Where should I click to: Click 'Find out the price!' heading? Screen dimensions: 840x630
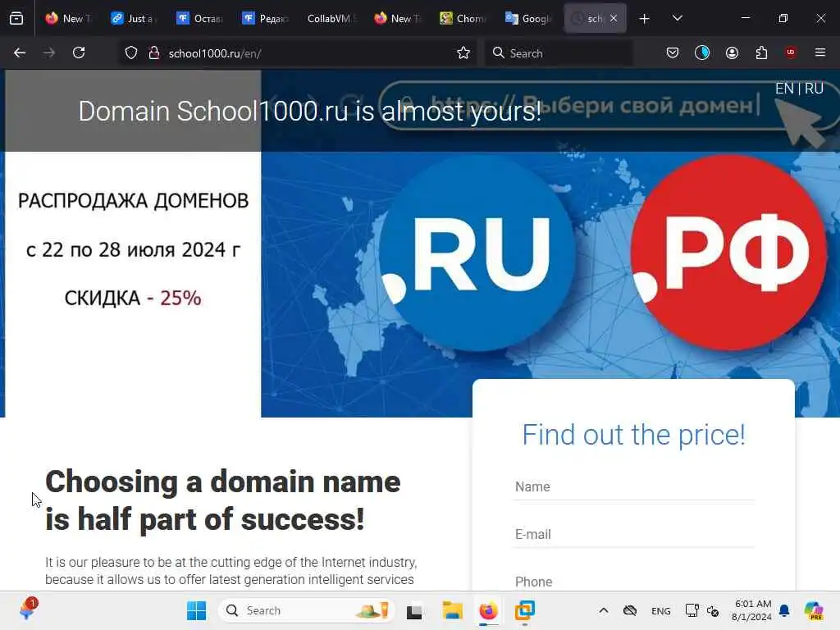coord(634,435)
